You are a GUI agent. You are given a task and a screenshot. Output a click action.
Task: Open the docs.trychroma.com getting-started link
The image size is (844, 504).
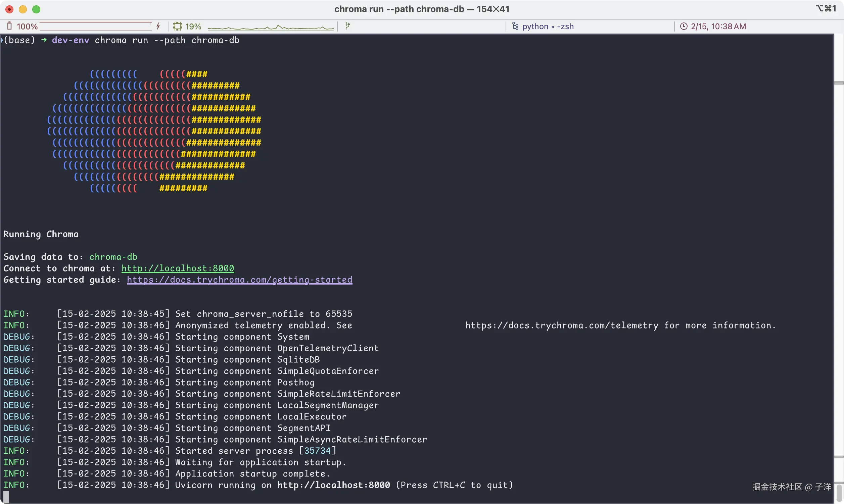click(240, 280)
